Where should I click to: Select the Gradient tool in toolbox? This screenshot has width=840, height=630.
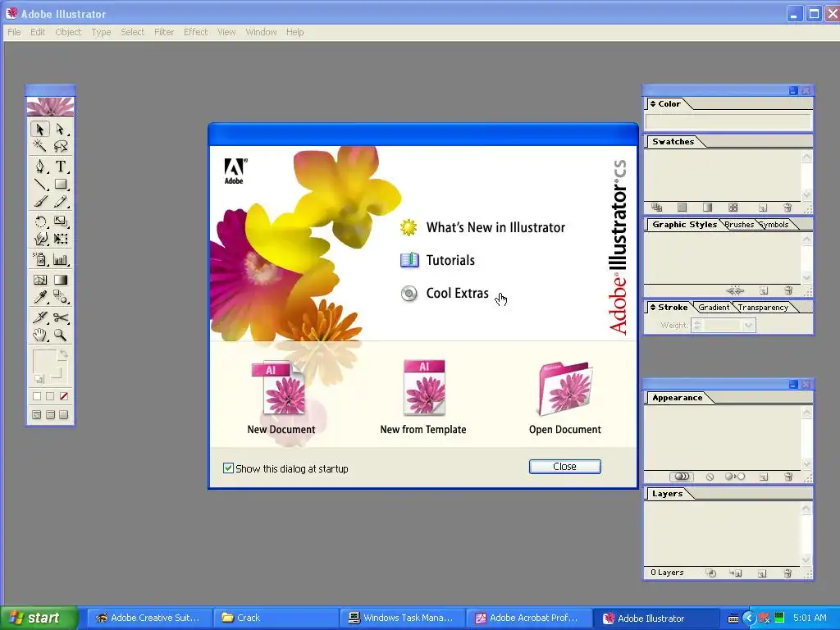60,281
